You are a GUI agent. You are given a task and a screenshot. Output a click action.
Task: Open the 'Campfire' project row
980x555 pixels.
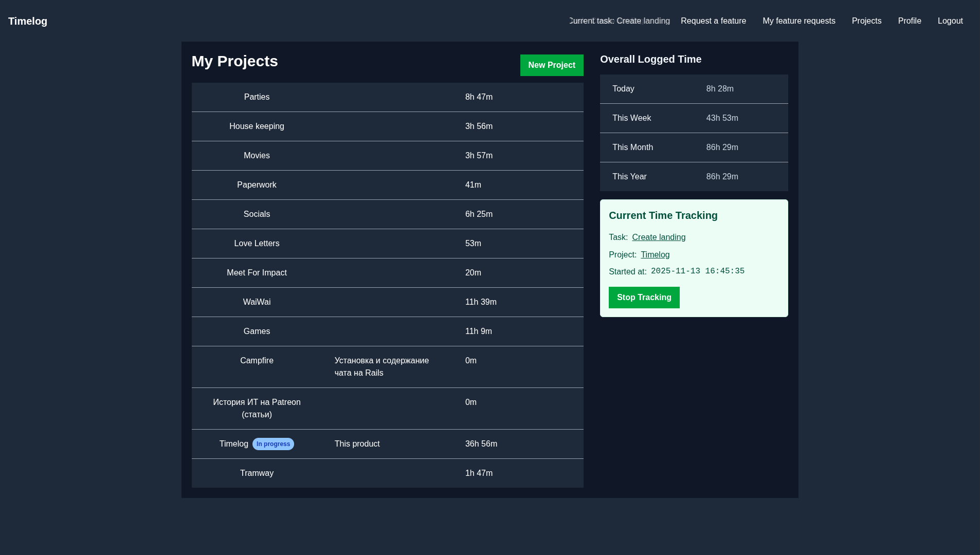[x=257, y=361]
